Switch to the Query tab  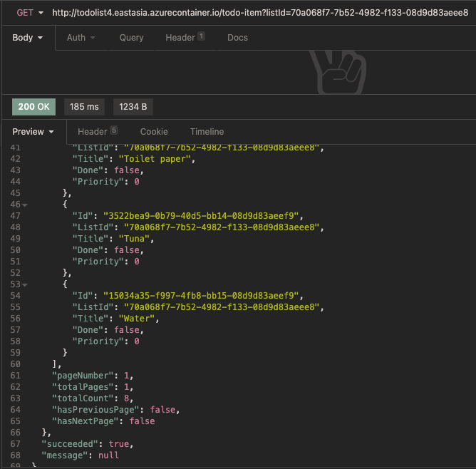coord(131,38)
